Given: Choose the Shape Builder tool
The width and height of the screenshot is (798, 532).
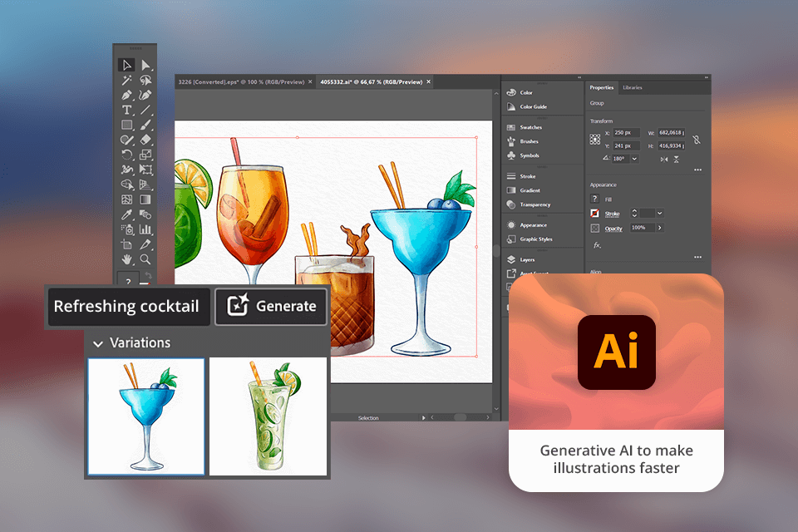Looking at the screenshot, I should coord(126,185).
